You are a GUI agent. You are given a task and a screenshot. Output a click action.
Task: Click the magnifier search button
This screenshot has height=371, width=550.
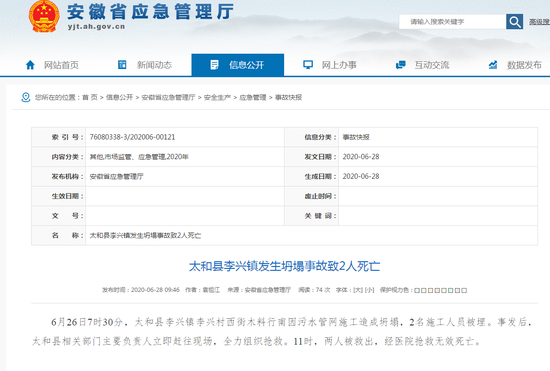click(515, 22)
